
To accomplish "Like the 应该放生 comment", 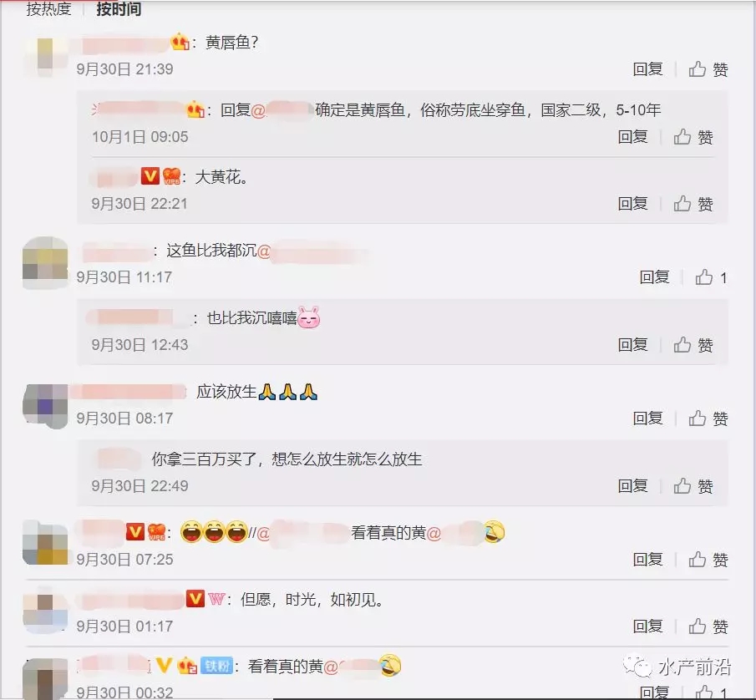I will (x=708, y=418).
